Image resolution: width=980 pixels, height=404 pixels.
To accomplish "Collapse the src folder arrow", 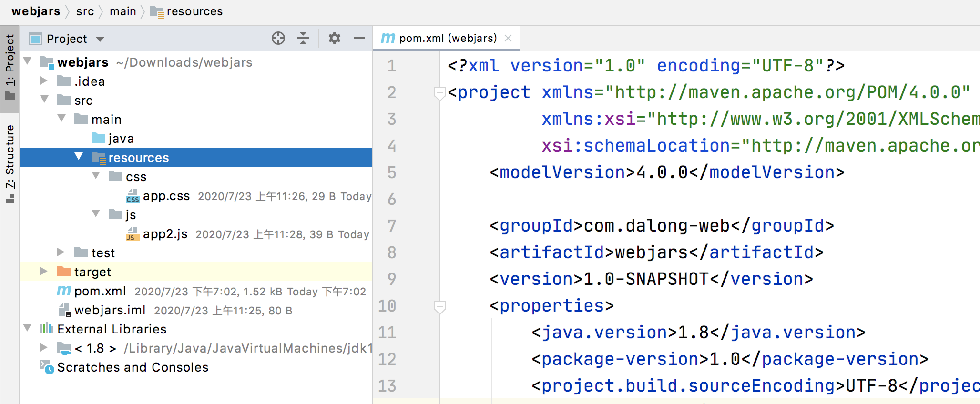I will [x=45, y=99].
